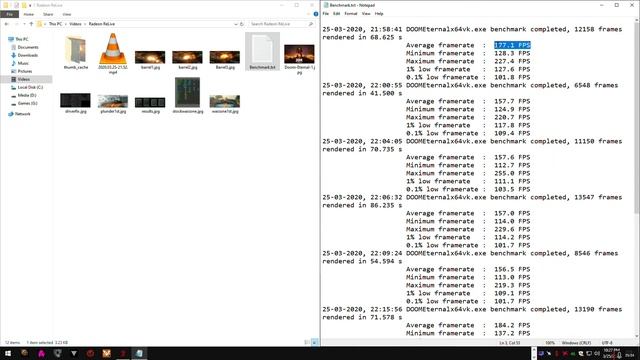Click 184.2 FPS average framerate value
This screenshot has width=640, height=360.
(512, 325)
